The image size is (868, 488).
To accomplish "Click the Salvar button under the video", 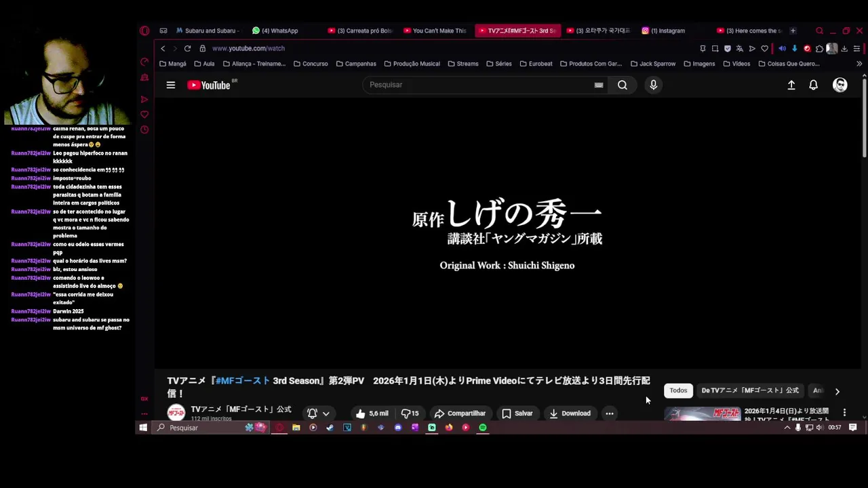I will 517,413.
